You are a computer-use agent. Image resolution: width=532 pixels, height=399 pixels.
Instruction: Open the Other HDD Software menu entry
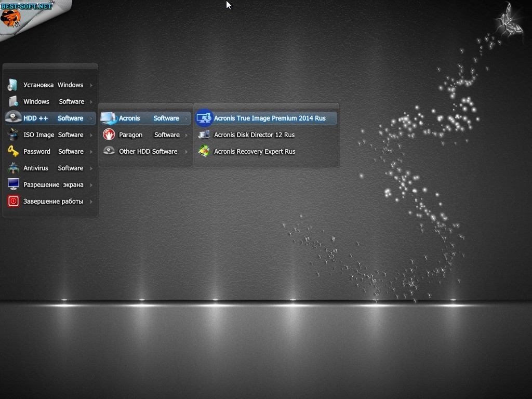[145, 151]
